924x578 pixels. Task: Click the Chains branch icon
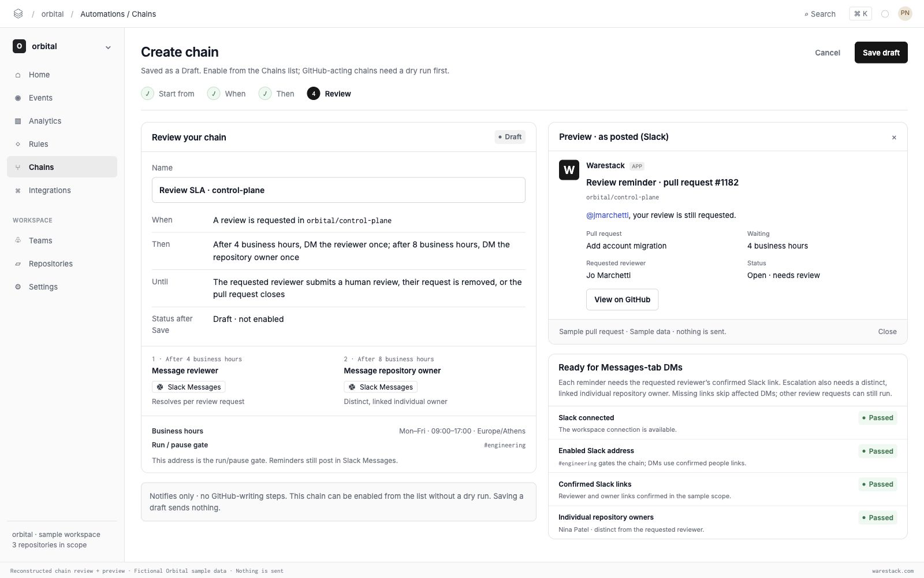18,168
